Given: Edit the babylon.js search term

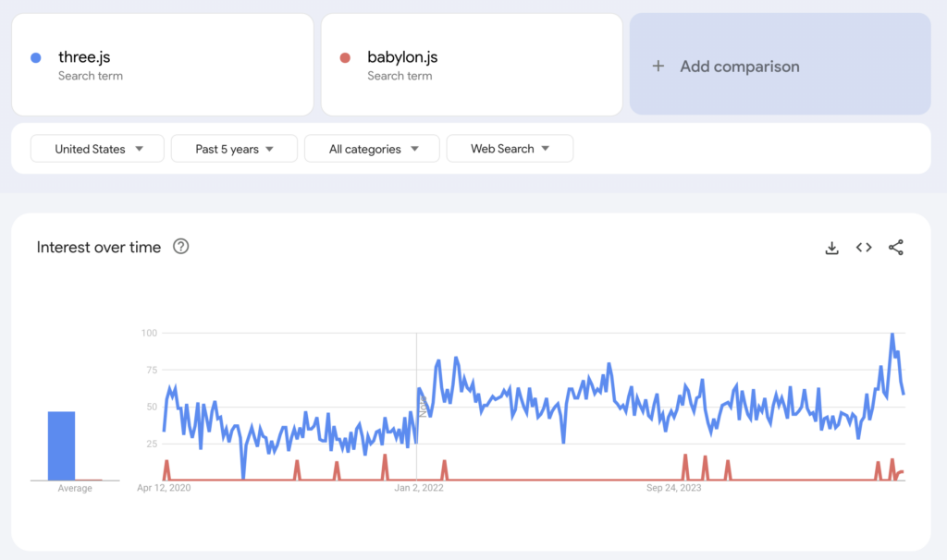Looking at the screenshot, I should (x=402, y=57).
